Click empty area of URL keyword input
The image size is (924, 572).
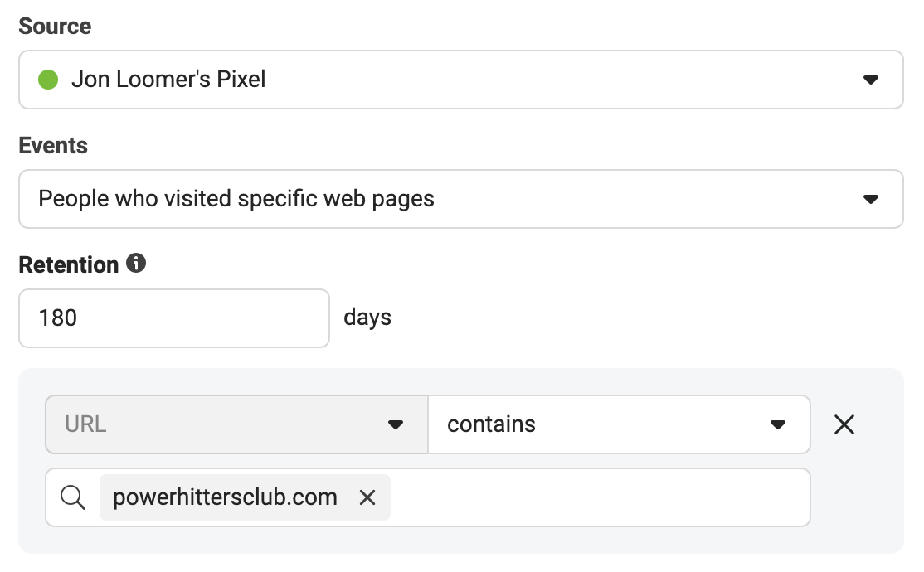click(x=598, y=497)
